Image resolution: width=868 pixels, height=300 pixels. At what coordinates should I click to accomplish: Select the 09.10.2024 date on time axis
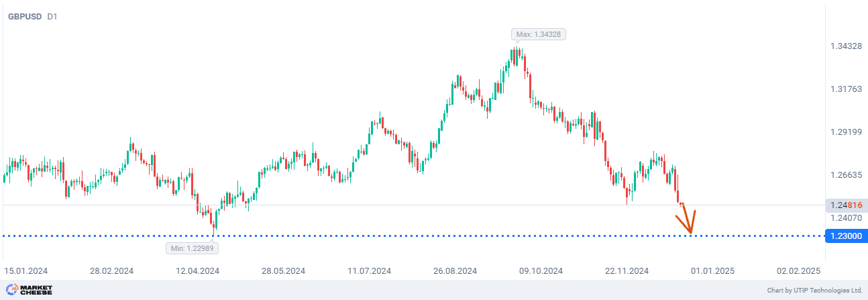tap(541, 271)
